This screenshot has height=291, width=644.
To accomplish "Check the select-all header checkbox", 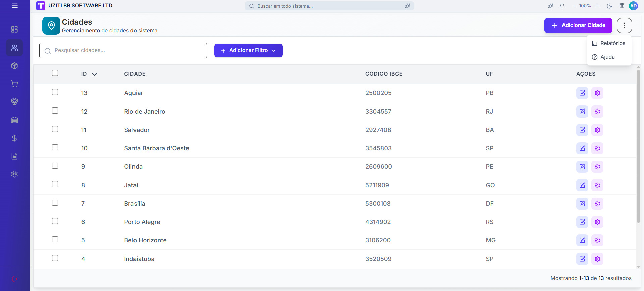I will click(55, 73).
